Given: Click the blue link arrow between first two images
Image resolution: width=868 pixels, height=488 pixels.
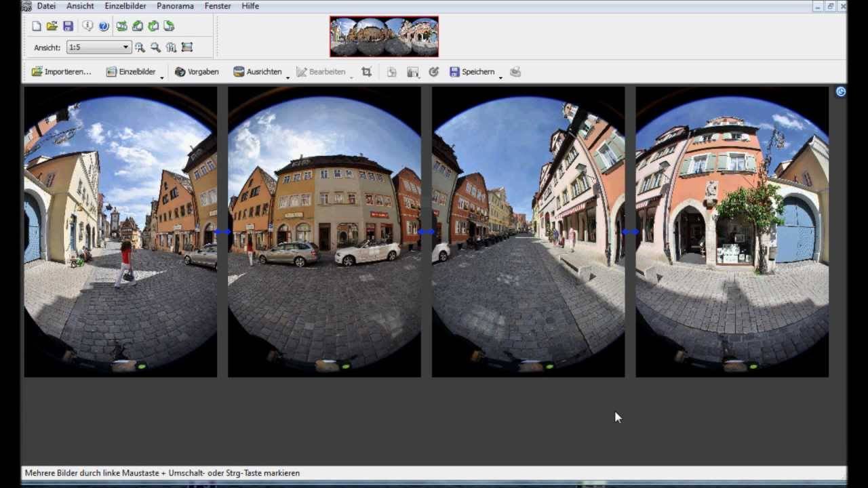Looking at the screenshot, I should tap(222, 232).
